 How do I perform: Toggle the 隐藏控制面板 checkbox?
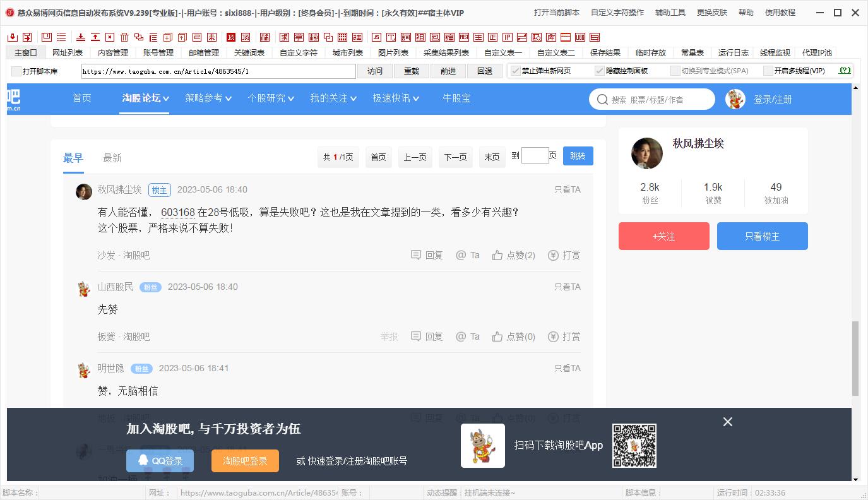coord(600,71)
